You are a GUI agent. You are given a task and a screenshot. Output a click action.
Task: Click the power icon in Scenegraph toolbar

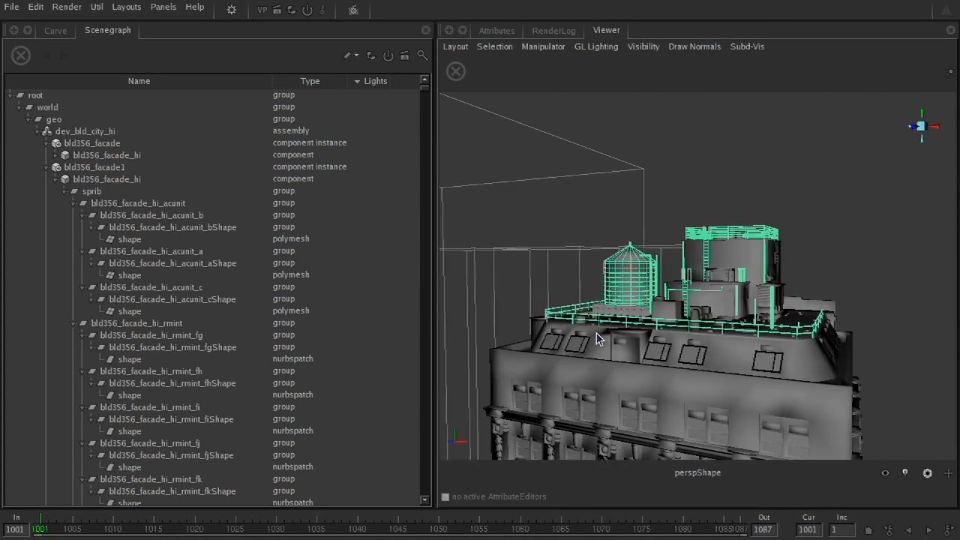(388, 56)
